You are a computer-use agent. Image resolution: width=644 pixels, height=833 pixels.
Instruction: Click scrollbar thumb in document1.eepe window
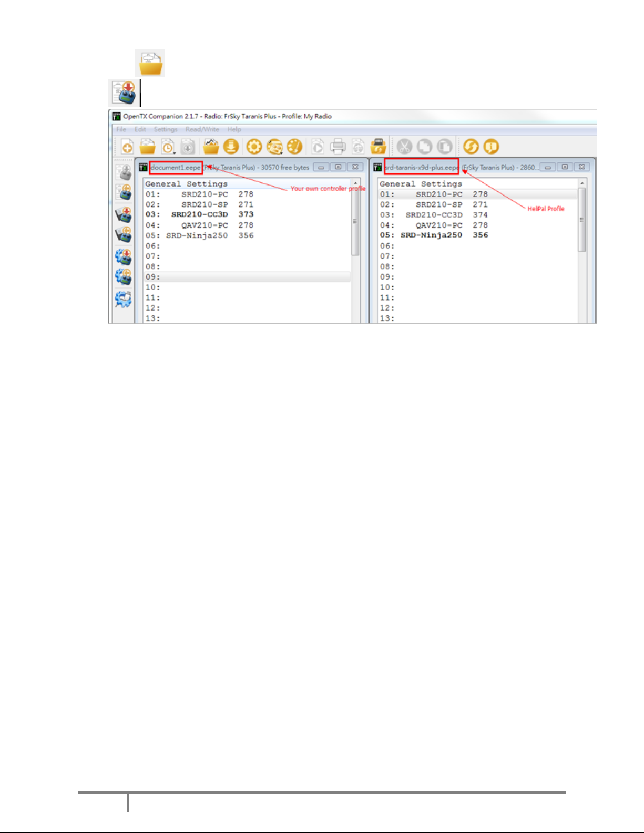(355, 221)
